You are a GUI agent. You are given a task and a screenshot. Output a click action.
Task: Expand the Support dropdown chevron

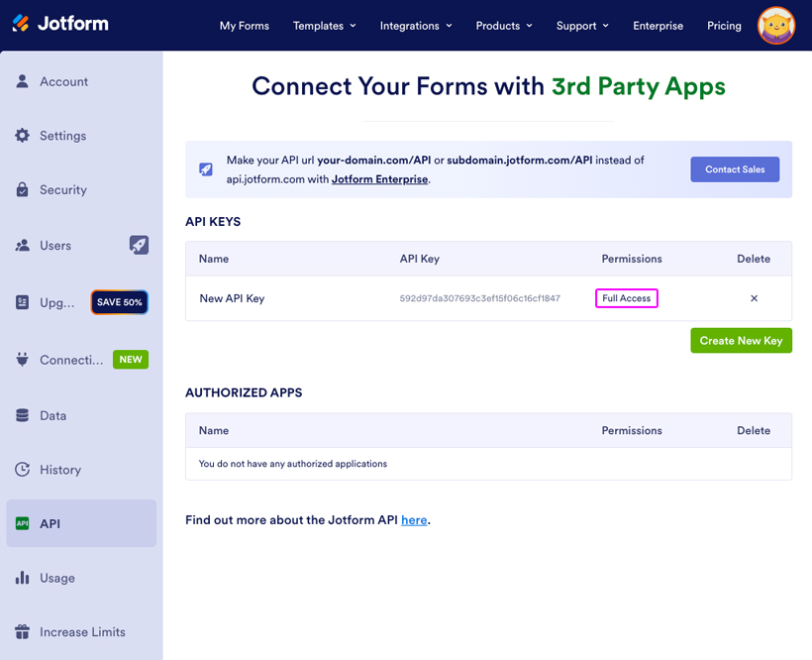coord(605,26)
